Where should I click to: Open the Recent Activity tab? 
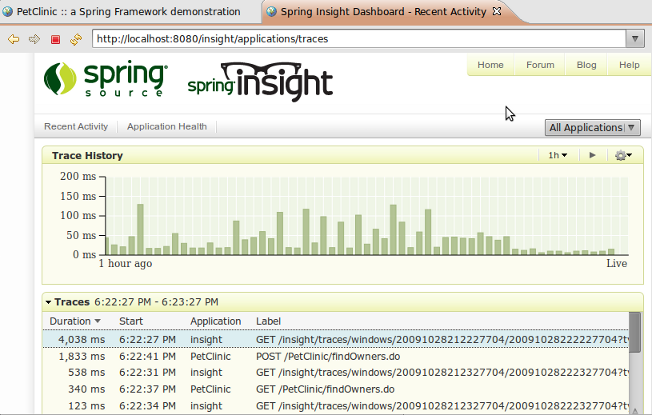(x=76, y=126)
